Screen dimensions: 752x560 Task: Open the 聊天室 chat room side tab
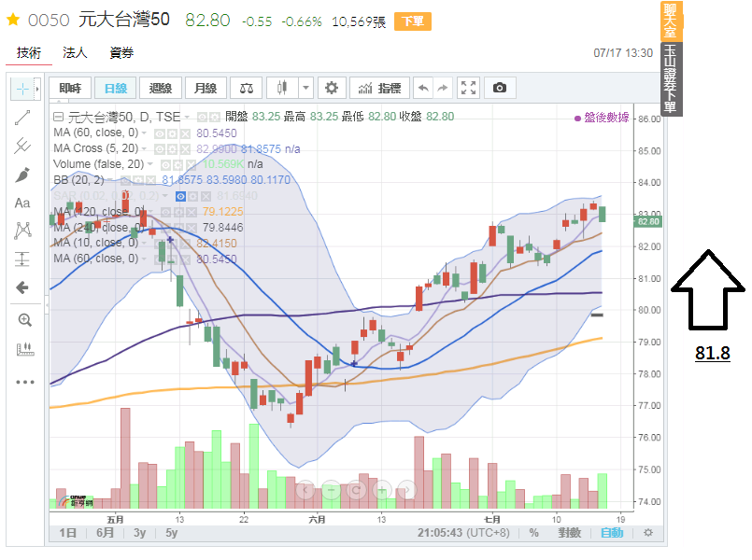(671, 21)
